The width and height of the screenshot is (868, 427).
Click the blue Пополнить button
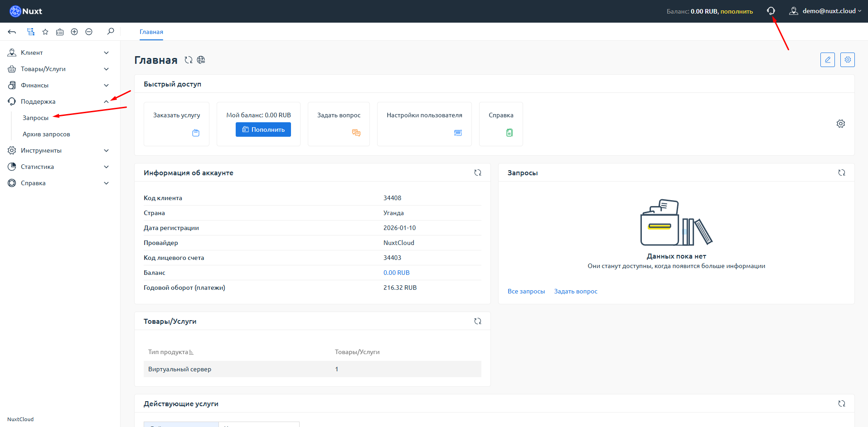click(x=263, y=130)
